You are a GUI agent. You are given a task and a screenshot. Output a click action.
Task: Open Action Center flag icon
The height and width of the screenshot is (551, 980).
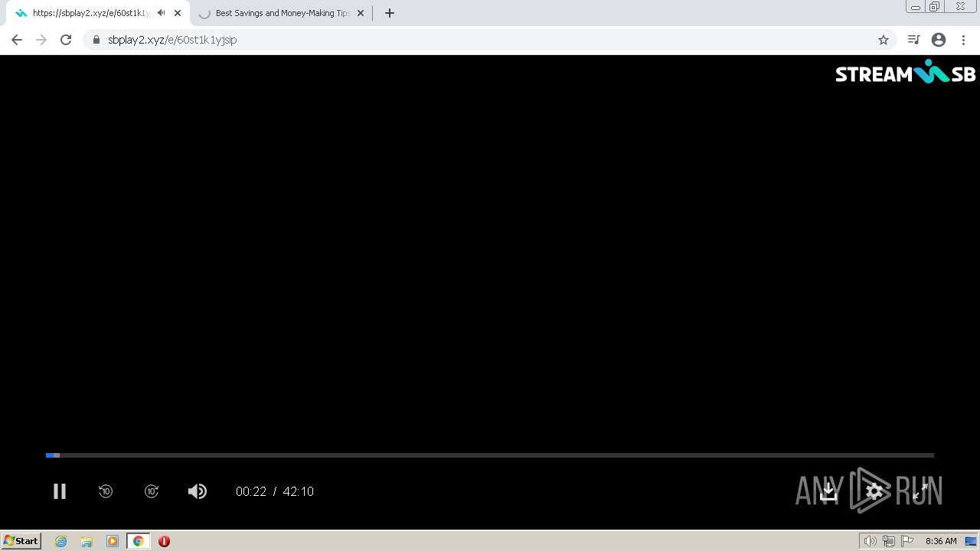pos(907,541)
